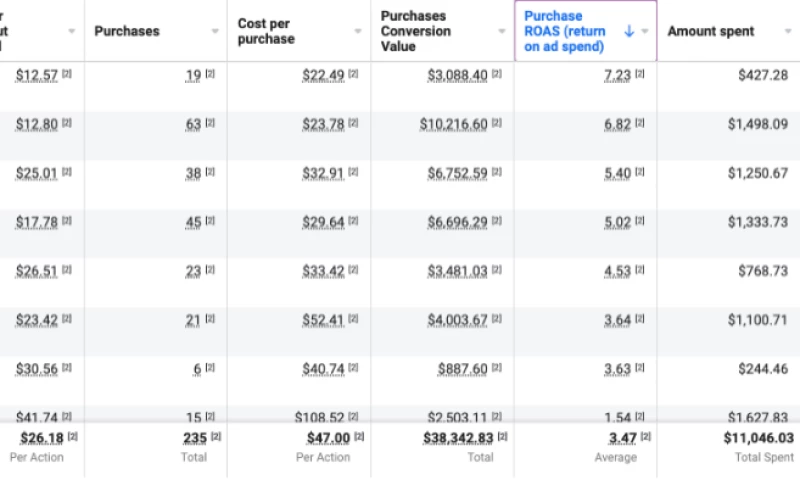Open Cost per purchase column dropdown
Image resolution: width=800 pixels, height=480 pixels.
point(358,31)
